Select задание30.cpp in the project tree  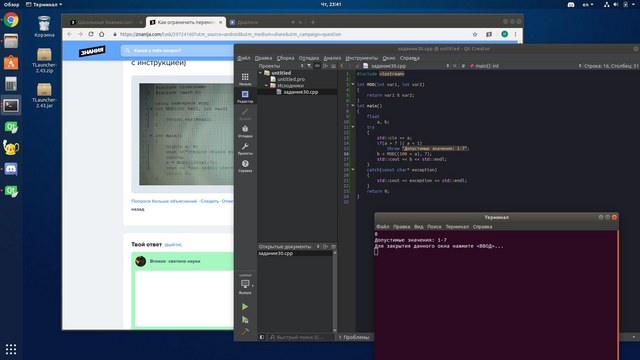(x=300, y=92)
